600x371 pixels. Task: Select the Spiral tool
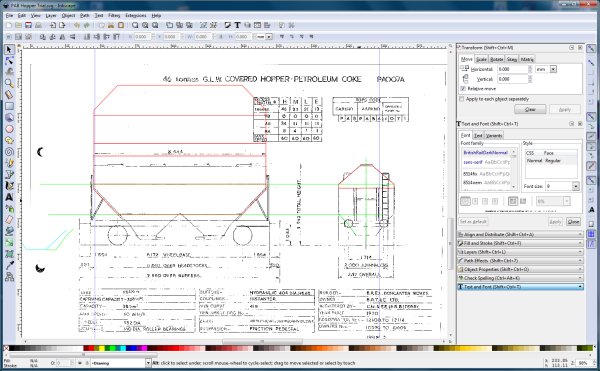pos(9,152)
